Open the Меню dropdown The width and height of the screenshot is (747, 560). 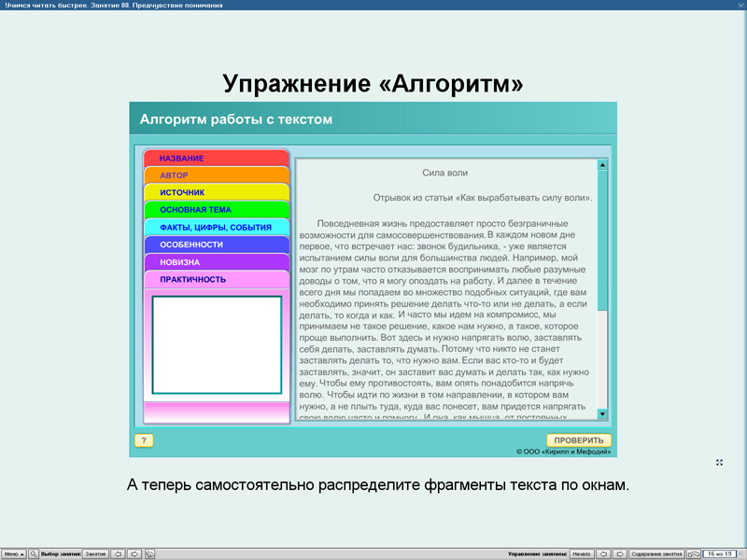(x=13, y=553)
